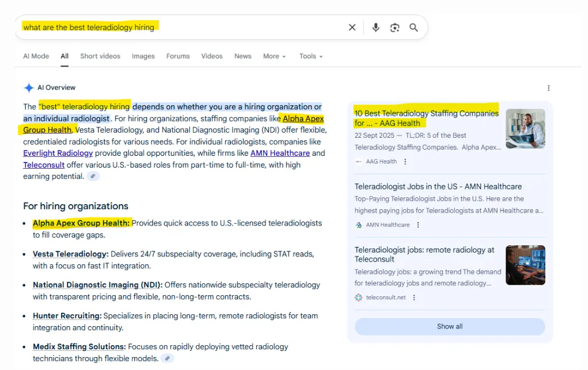Switch to the Videos tab
Image resolution: width=588 pixels, height=370 pixels.
212,56
